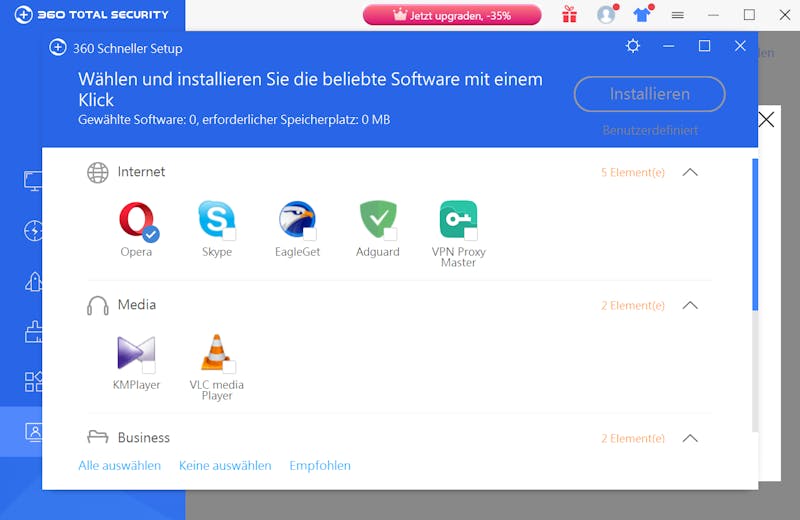Choose the VPN Proxy Master icon
The height and width of the screenshot is (520, 800).
(458, 218)
